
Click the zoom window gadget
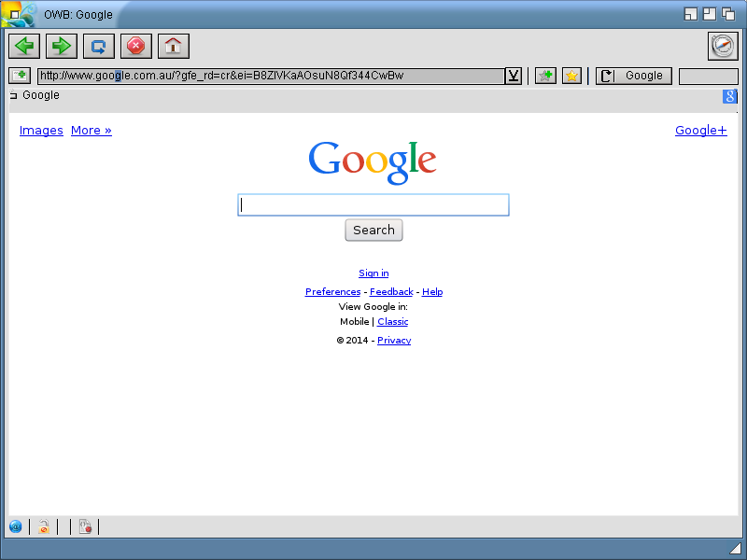coord(710,14)
